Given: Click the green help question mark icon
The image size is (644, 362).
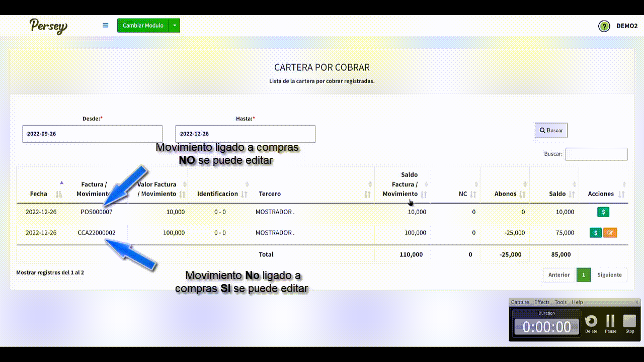Looking at the screenshot, I should tap(604, 26).
